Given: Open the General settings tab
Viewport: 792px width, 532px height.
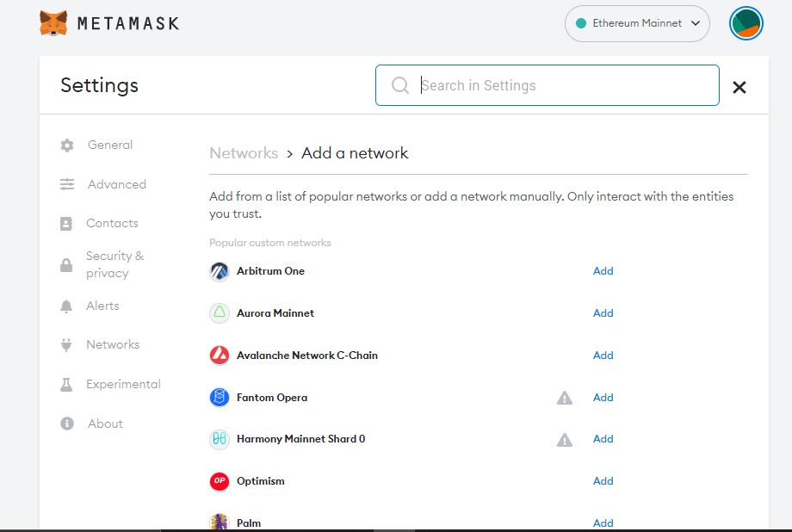Looking at the screenshot, I should (110, 145).
